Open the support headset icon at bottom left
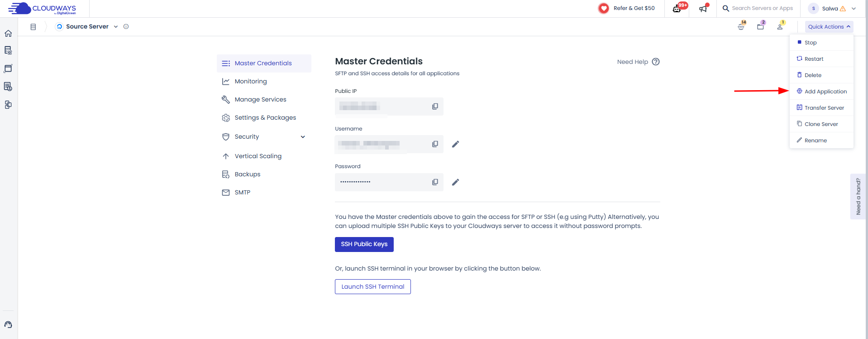Screen dimensions: 868x339 (x=8, y=324)
